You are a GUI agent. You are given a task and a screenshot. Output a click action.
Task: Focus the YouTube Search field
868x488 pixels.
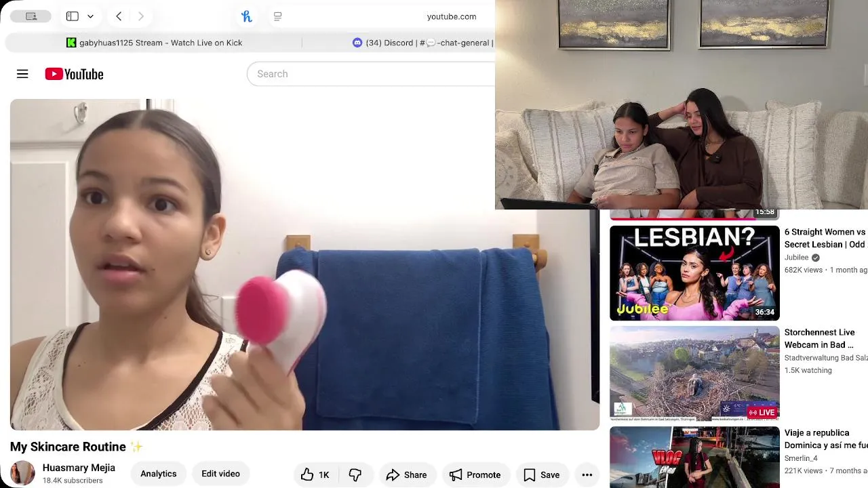coord(372,74)
